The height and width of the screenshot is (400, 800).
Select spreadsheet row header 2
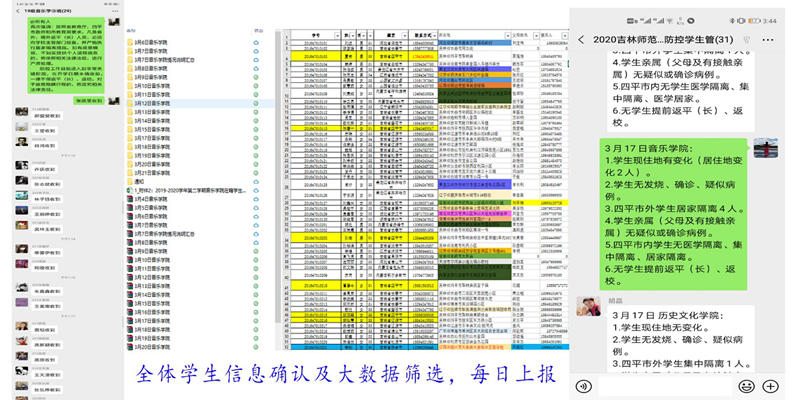click(286, 42)
